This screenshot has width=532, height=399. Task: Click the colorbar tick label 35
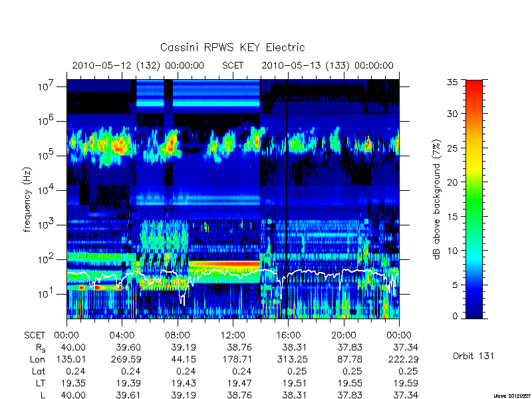click(453, 82)
